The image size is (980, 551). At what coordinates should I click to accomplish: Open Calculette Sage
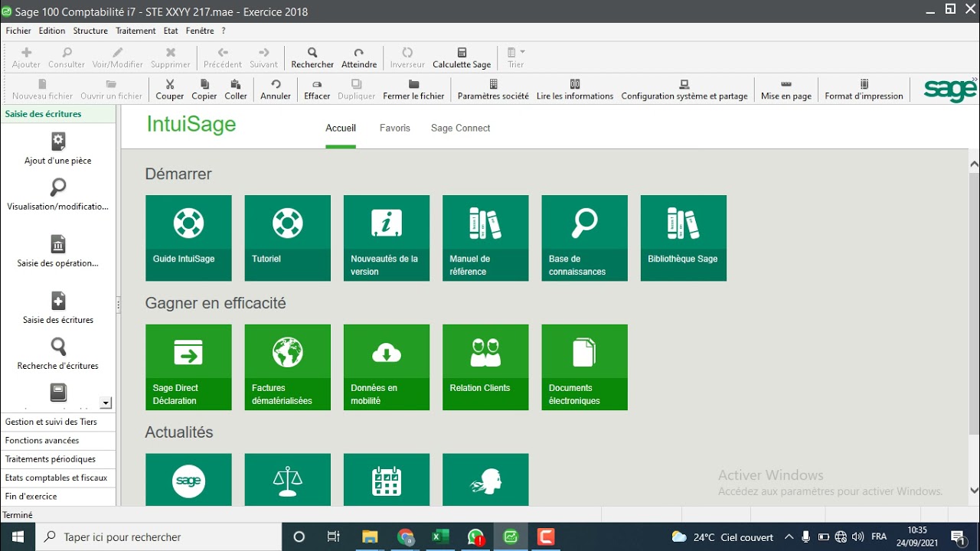[462, 58]
